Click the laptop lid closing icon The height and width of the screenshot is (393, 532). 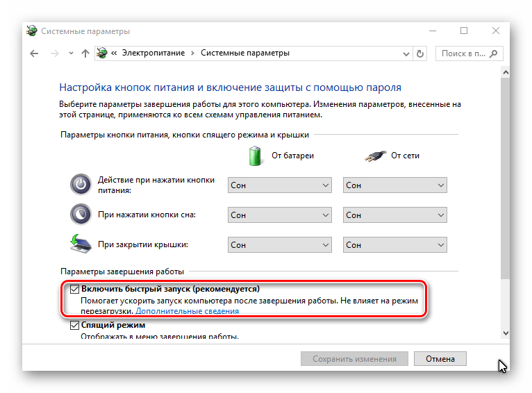(x=81, y=244)
